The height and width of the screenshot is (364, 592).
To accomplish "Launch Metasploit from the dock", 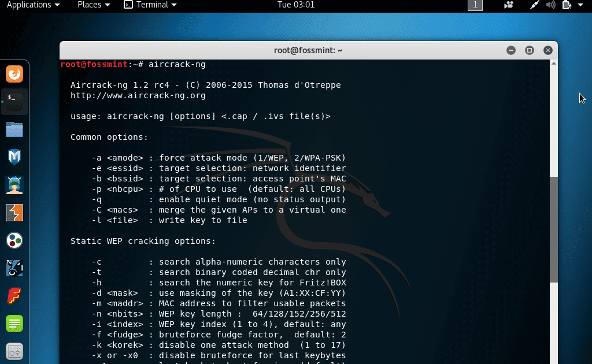I will 14,157.
